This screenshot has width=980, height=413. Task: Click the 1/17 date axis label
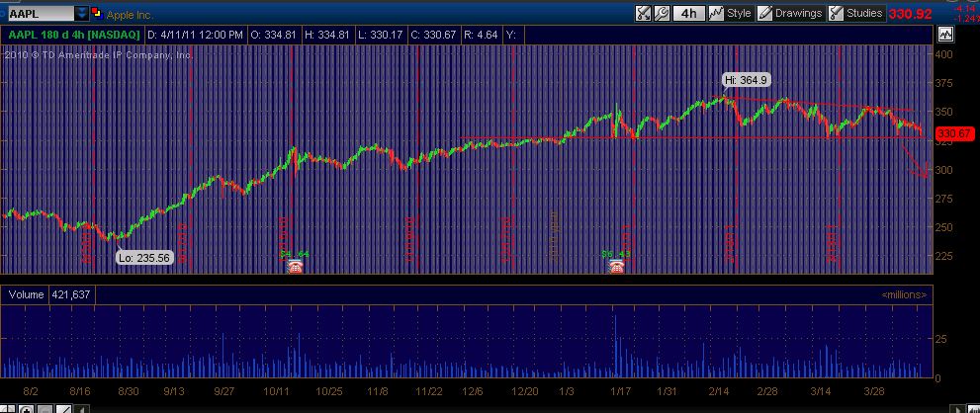(620, 391)
